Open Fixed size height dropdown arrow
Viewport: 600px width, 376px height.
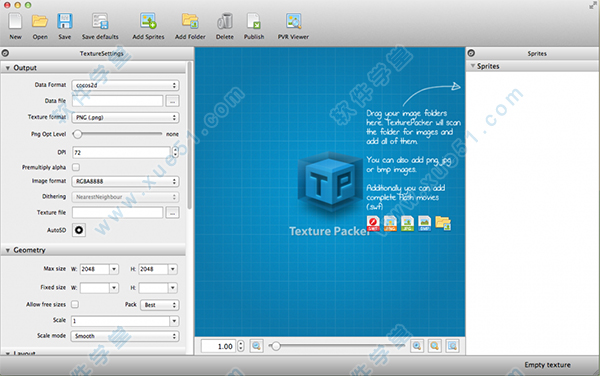click(x=173, y=287)
